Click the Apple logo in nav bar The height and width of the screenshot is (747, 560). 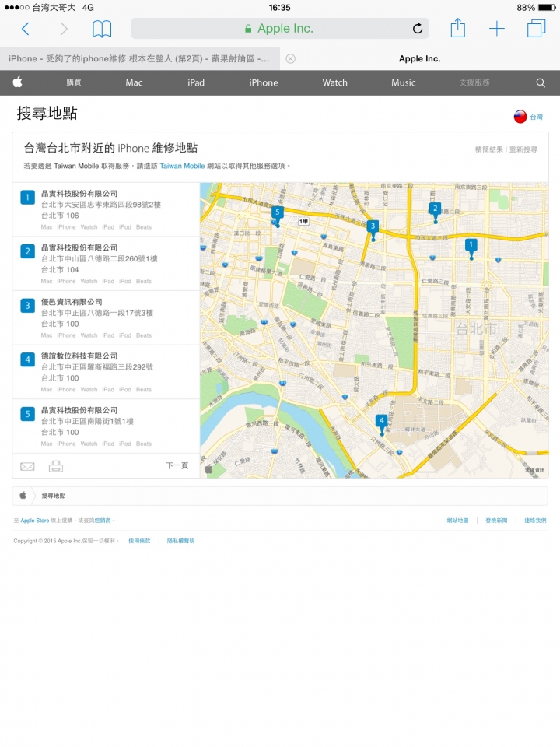pyautogui.click(x=18, y=82)
